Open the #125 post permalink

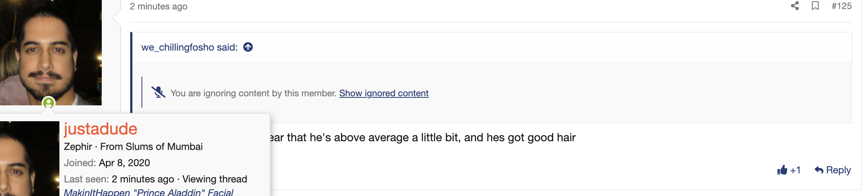(x=842, y=6)
